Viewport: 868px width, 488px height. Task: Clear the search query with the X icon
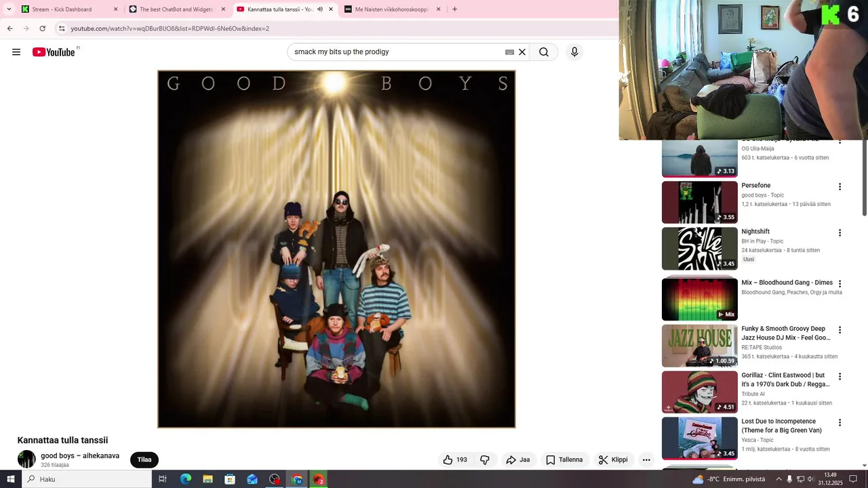522,52
